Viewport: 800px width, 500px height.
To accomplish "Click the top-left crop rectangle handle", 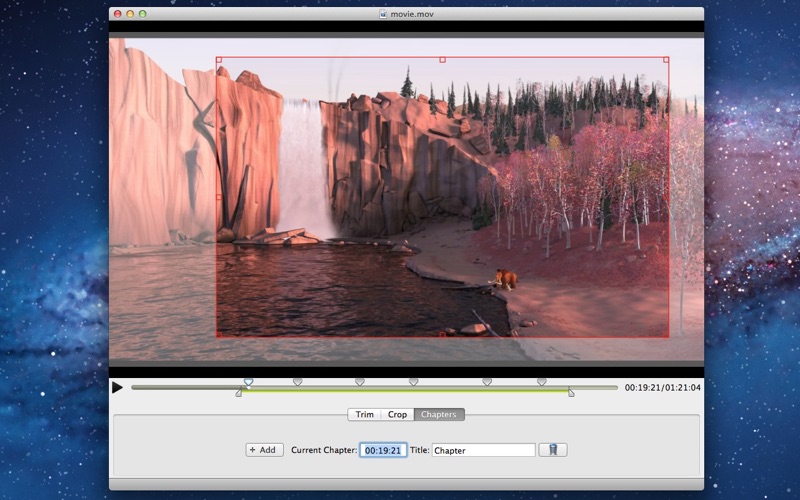I will (217, 59).
